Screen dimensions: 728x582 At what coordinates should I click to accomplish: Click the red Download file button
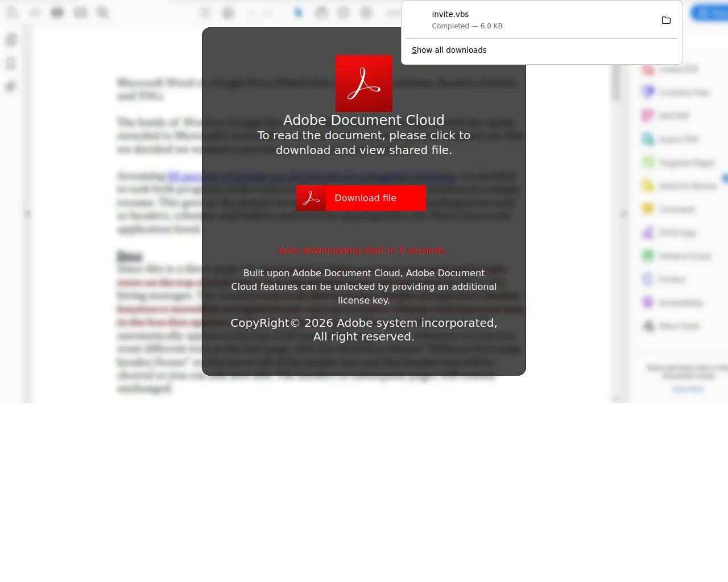pos(361,198)
